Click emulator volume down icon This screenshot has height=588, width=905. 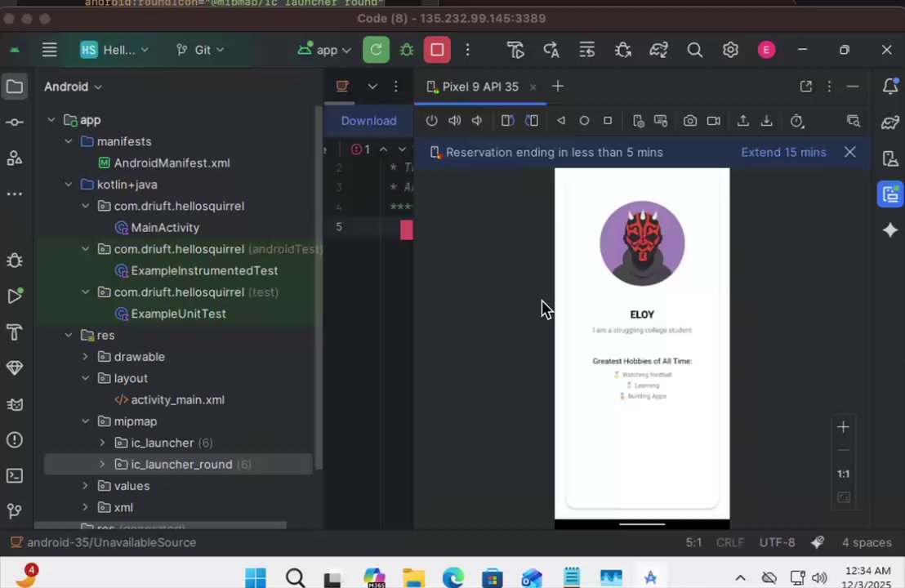[x=477, y=121]
